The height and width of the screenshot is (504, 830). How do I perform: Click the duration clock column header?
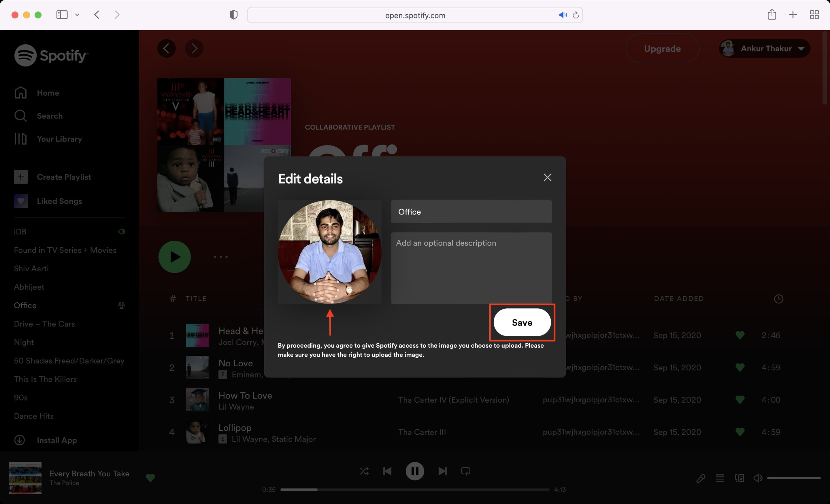778,299
